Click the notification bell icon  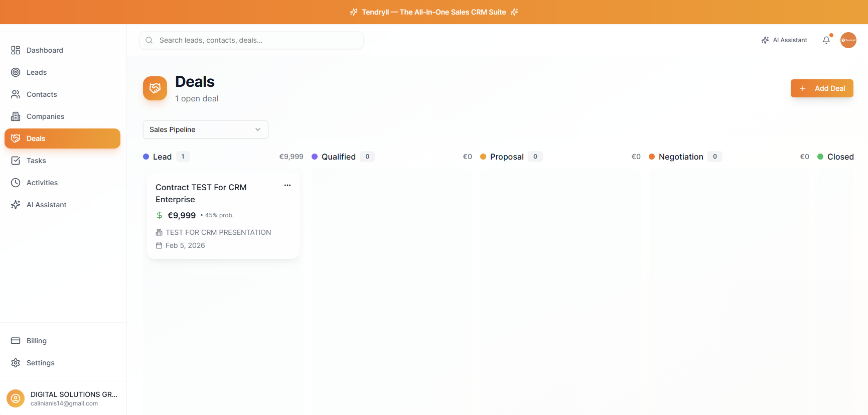(826, 40)
